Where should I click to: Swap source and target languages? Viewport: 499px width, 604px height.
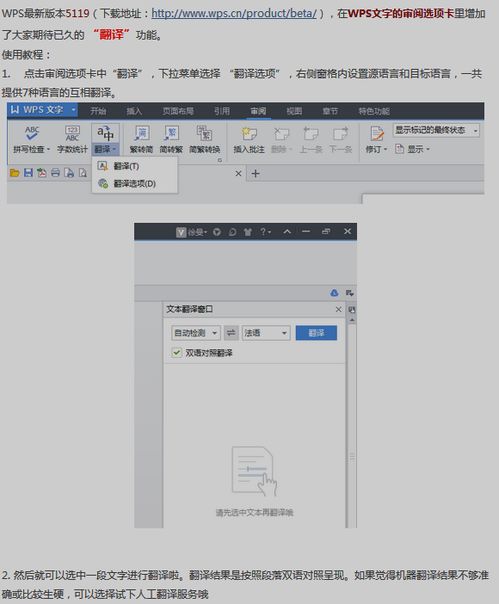[231, 333]
